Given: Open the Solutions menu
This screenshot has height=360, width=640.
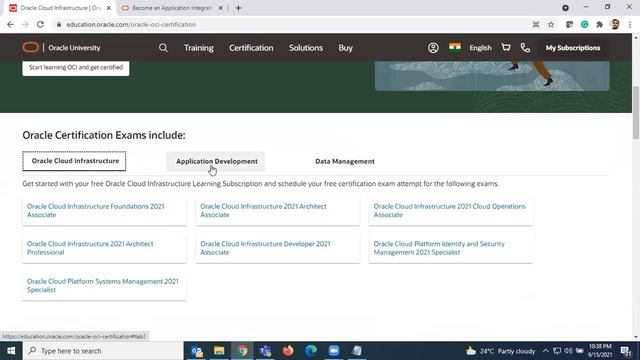Looking at the screenshot, I should [306, 48].
